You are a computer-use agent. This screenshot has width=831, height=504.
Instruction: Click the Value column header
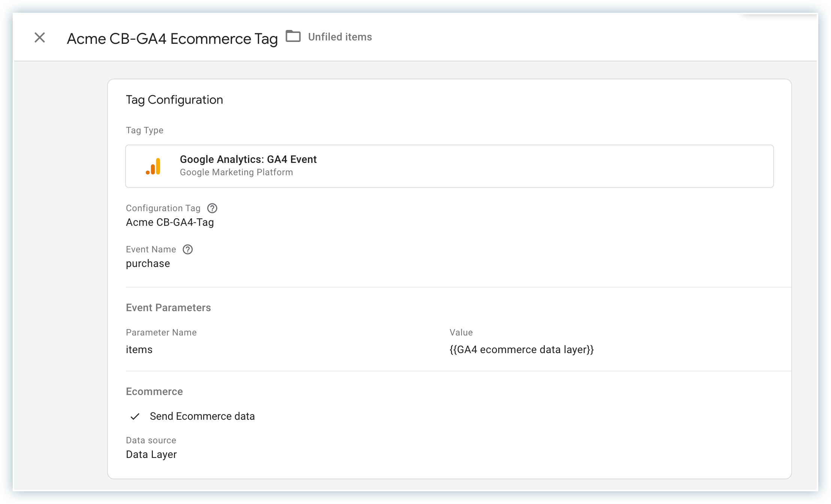461,333
